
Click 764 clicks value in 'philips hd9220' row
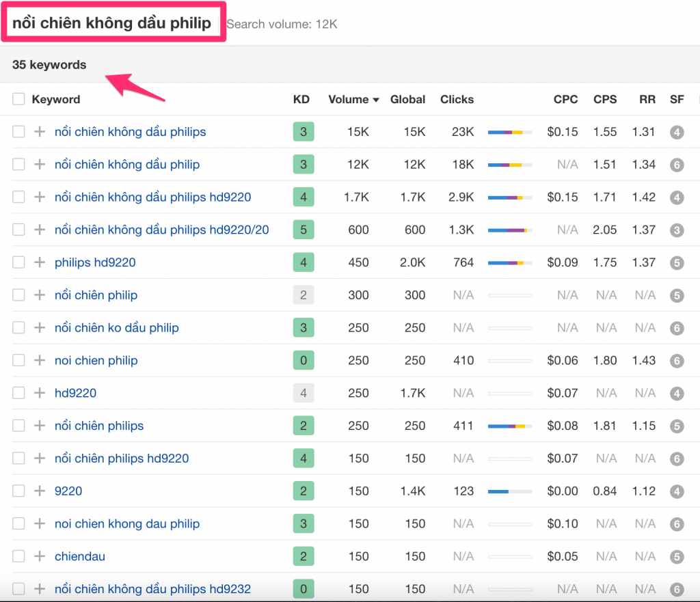click(x=463, y=262)
